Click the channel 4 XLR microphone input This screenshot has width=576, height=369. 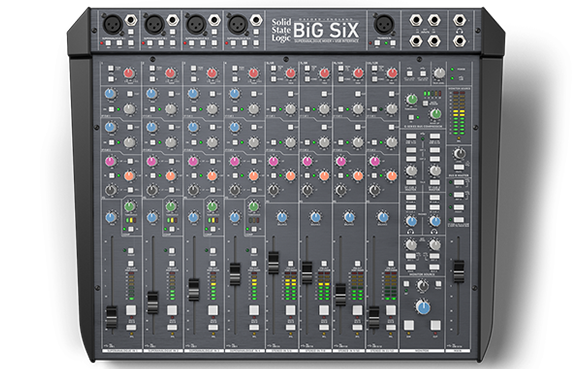237,25
